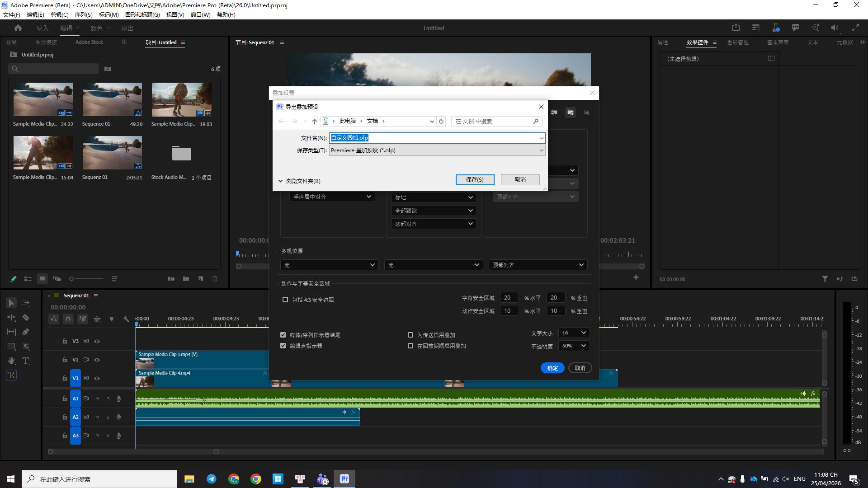Toggle linked selection in timeline
This screenshot has width=868, height=488.
click(83, 319)
